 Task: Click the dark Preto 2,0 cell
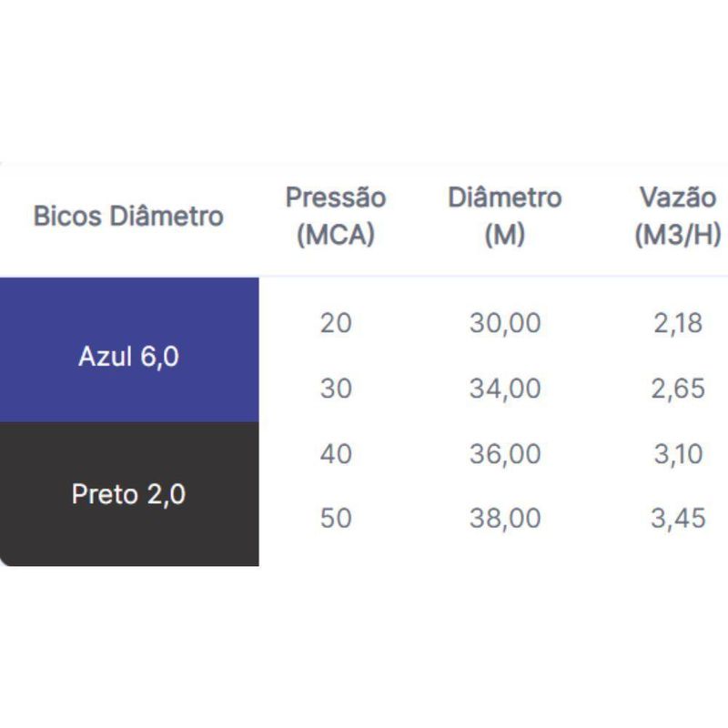129,494
